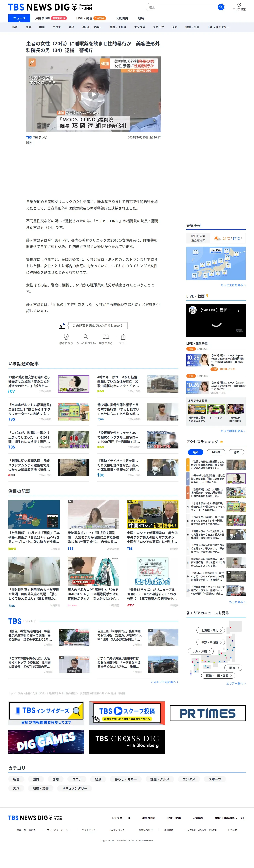Switch to the 地域 tab
Image resolution: width=254 pixels, height=868 pixels.
point(141,18)
